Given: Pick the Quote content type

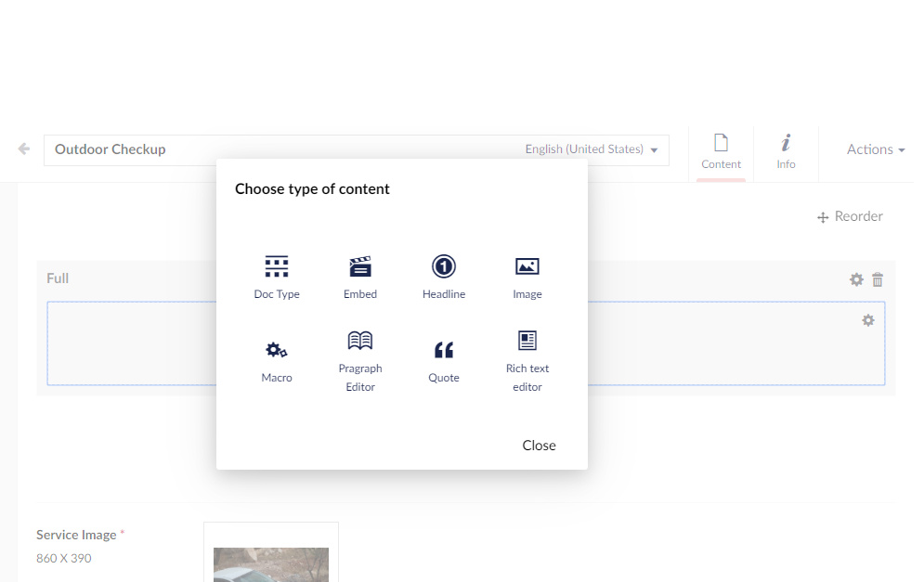Looking at the screenshot, I should click(444, 351).
